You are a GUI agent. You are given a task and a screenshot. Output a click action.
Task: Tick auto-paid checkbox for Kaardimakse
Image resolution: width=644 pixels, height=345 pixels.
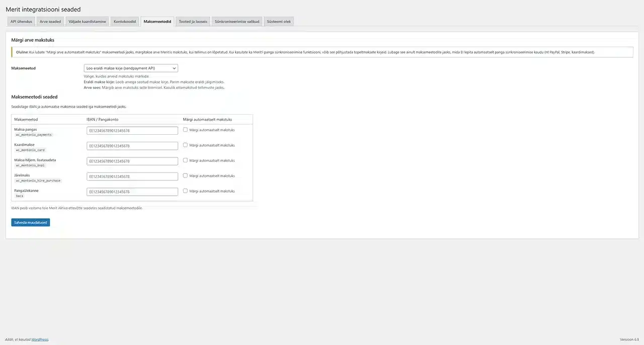186,145
